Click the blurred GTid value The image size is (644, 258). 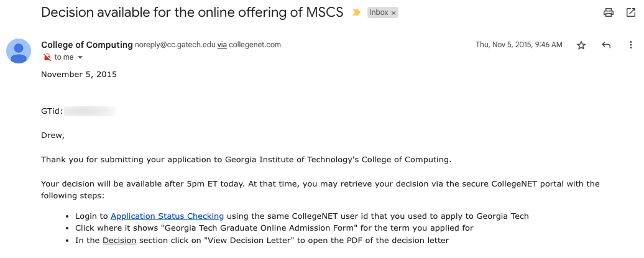90,112
